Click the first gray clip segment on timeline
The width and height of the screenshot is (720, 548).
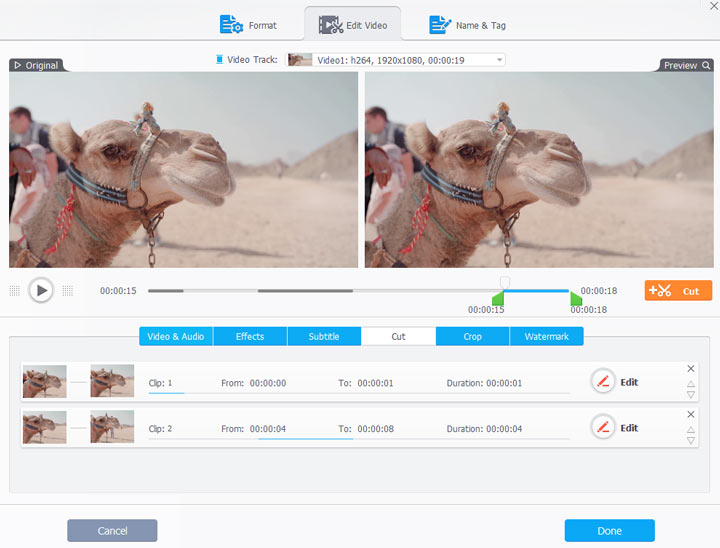click(165, 291)
